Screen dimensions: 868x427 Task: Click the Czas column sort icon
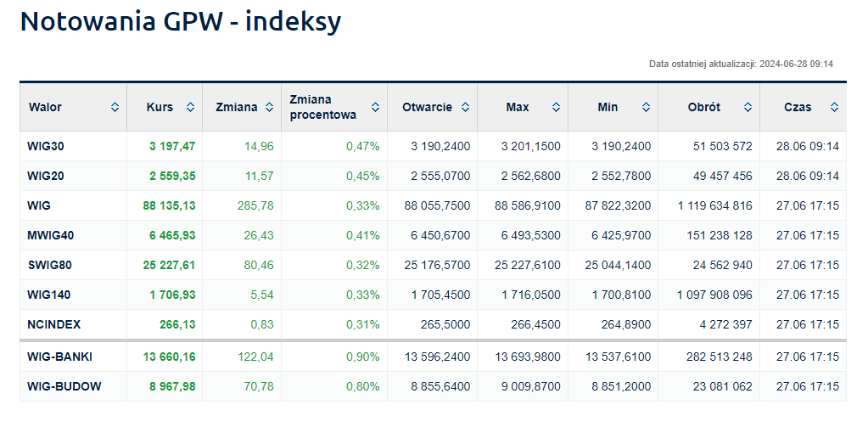point(834,108)
